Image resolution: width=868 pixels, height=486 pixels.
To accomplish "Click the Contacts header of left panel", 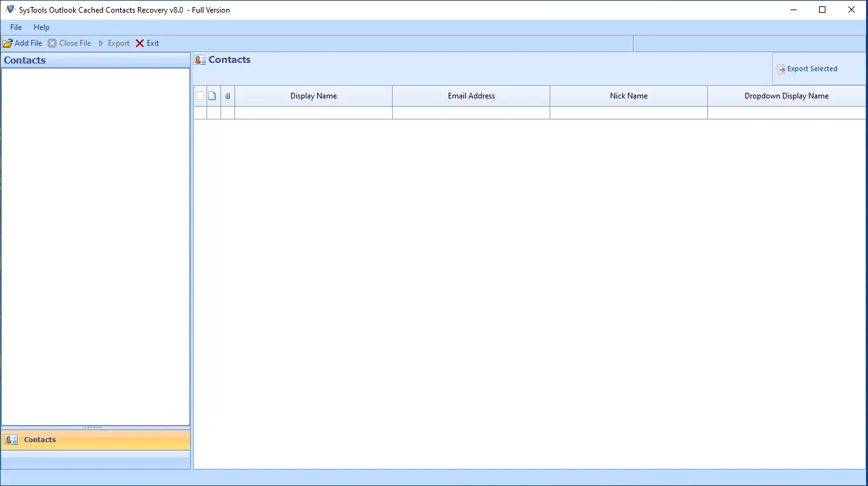I will (95, 60).
